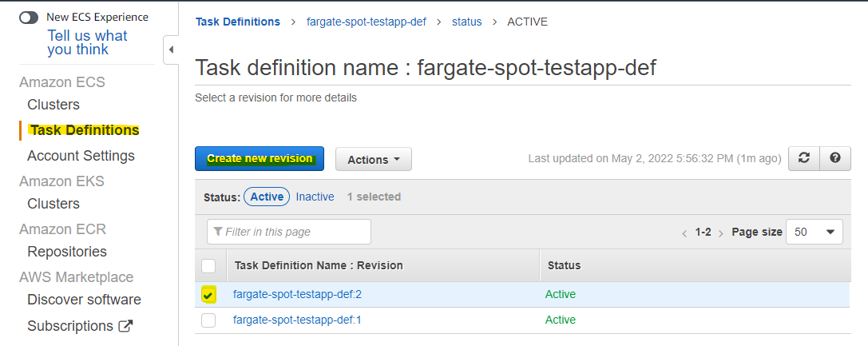Click the ACTIVE breadcrumb text

click(x=527, y=22)
